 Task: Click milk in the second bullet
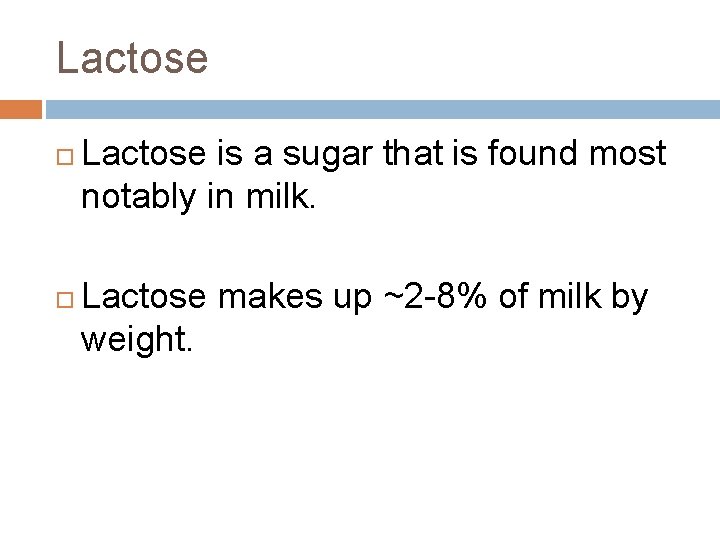[569, 296]
